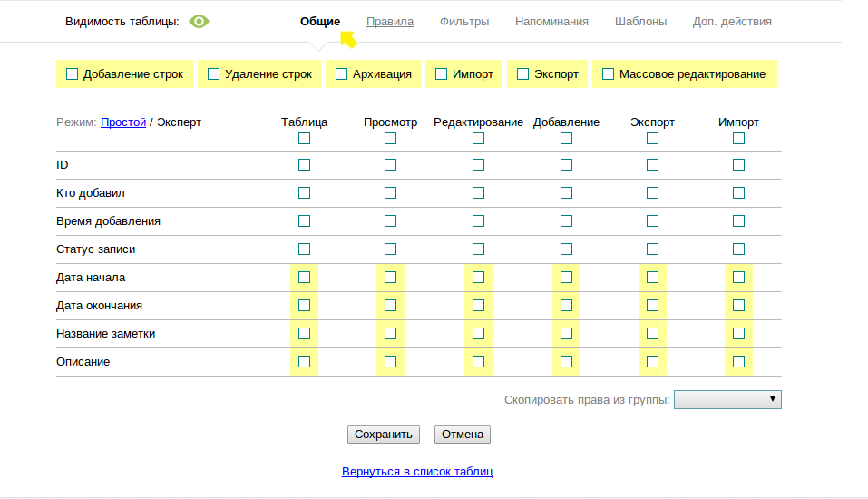The height and width of the screenshot is (499, 868).
Task: Enable the Добавление строк checkbox
Action: tap(73, 74)
